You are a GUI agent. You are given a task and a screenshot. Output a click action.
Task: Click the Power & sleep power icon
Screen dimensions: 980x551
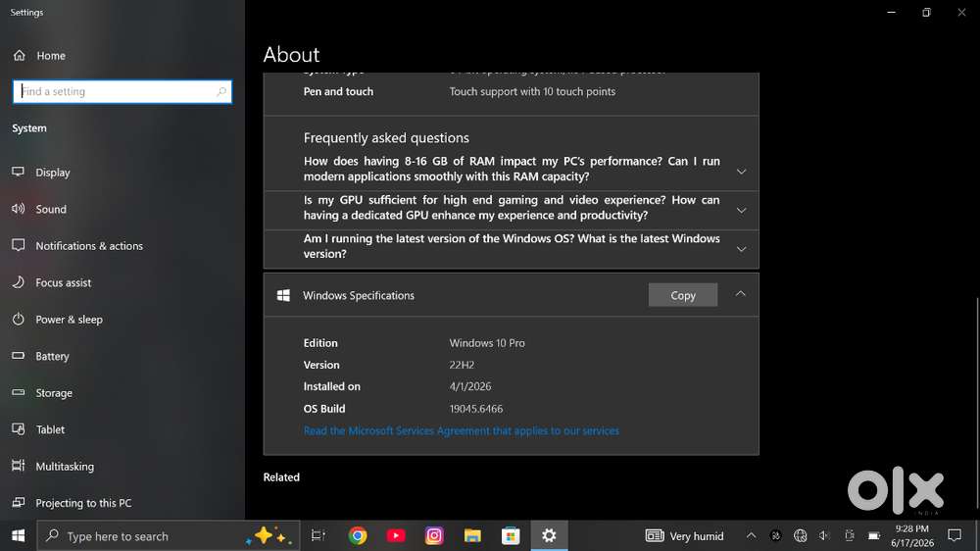click(18, 319)
